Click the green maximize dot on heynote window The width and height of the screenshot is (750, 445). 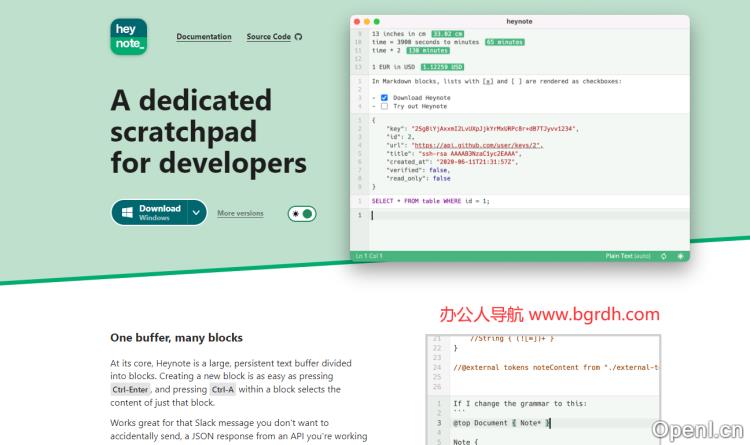[x=377, y=21]
